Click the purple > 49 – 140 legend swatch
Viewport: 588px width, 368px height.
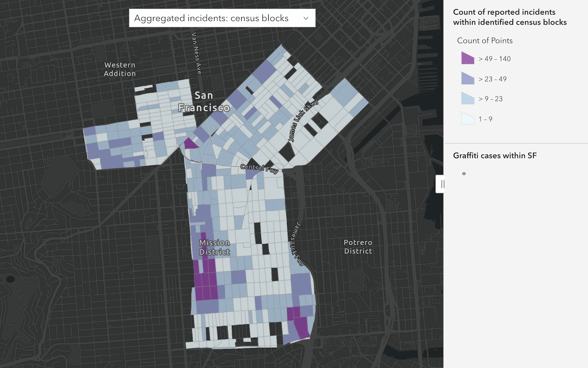468,58
